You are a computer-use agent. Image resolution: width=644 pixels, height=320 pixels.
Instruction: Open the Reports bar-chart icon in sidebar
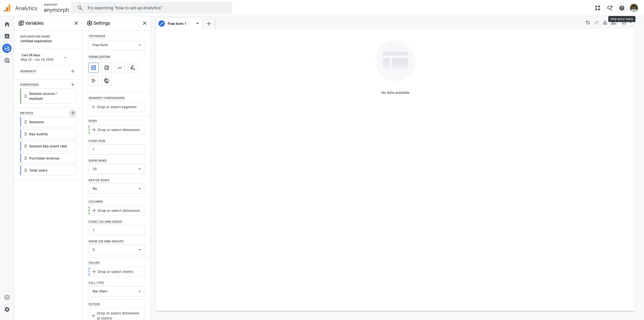(7, 36)
